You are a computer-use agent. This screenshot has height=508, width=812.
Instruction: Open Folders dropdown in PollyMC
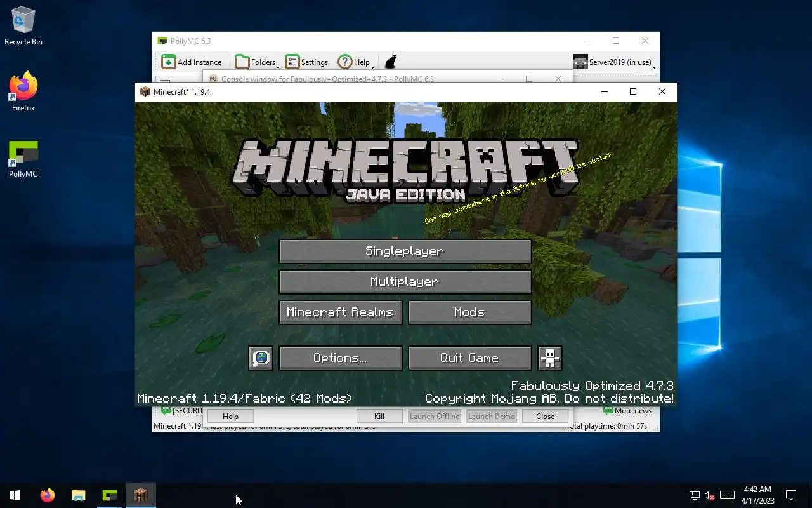pos(257,62)
